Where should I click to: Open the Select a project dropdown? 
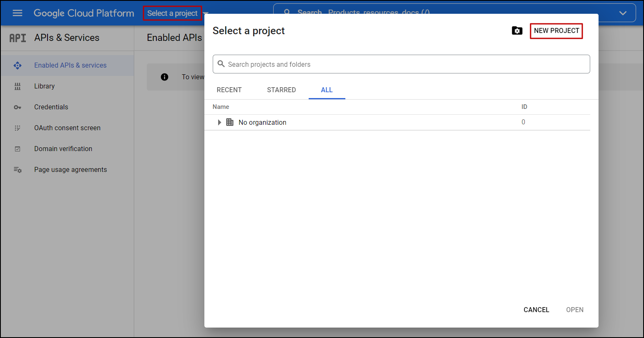173,13
